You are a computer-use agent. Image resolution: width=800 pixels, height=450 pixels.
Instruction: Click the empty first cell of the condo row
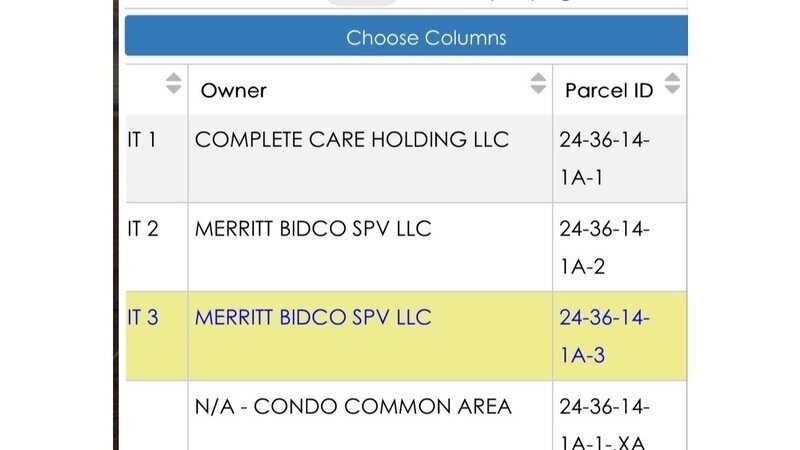(152, 415)
